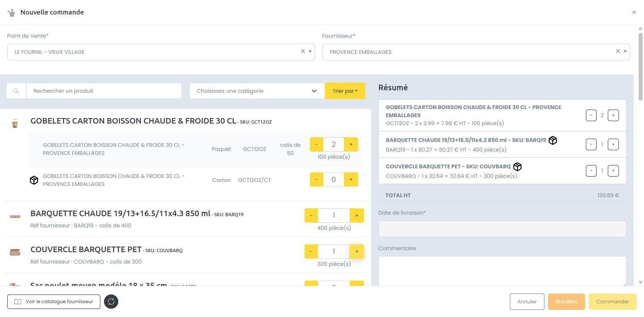
Task: Minus button for COUVBARQ in Résumé
Action: point(591,171)
